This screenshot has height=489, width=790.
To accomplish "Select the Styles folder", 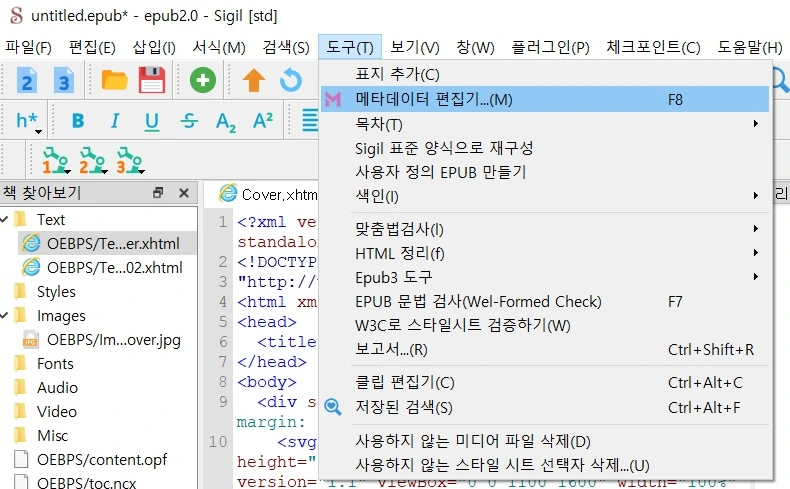I will tap(45, 292).
